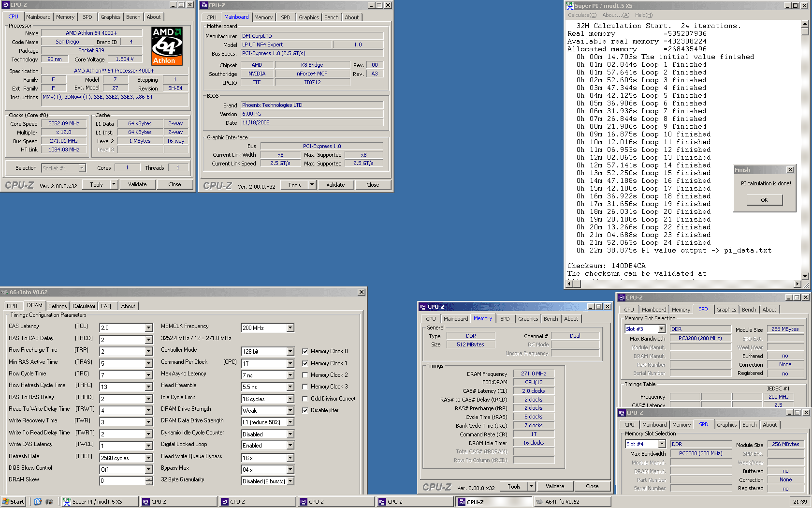This screenshot has width=812, height=508.
Task: Switch to Settings tab in A64Info
Action: click(58, 306)
